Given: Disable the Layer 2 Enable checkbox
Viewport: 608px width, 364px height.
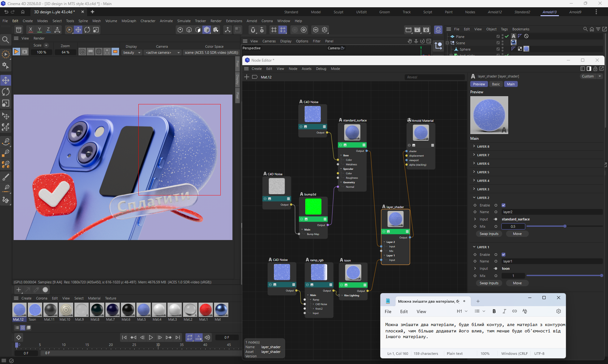Looking at the screenshot, I should tap(503, 205).
